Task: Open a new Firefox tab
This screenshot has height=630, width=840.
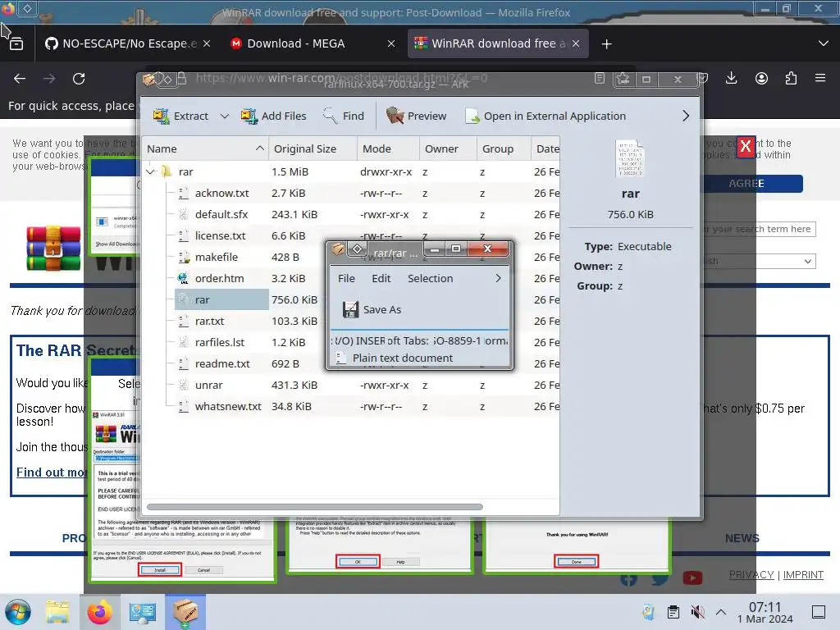Action: tap(606, 44)
